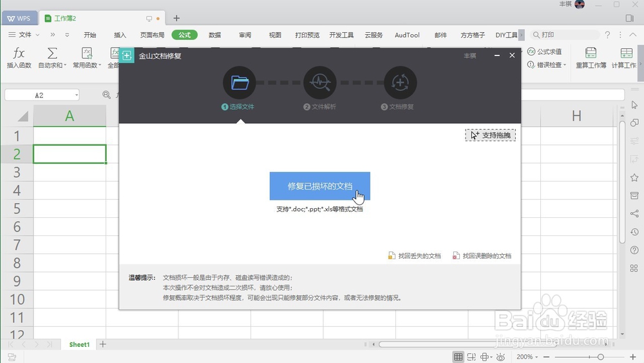This screenshot has width=644, height=363.
Task: Collapse the ribbon chevron
Action: click(x=633, y=35)
